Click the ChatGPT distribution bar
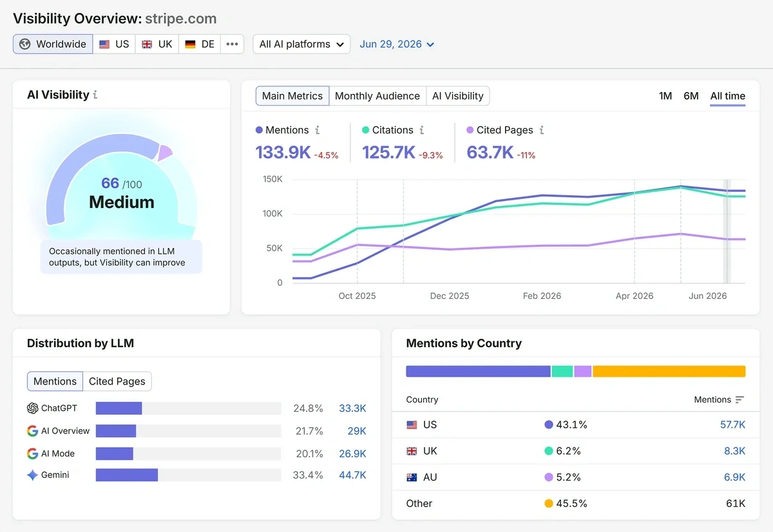The width and height of the screenshot is (773, 532). point(119,408)
